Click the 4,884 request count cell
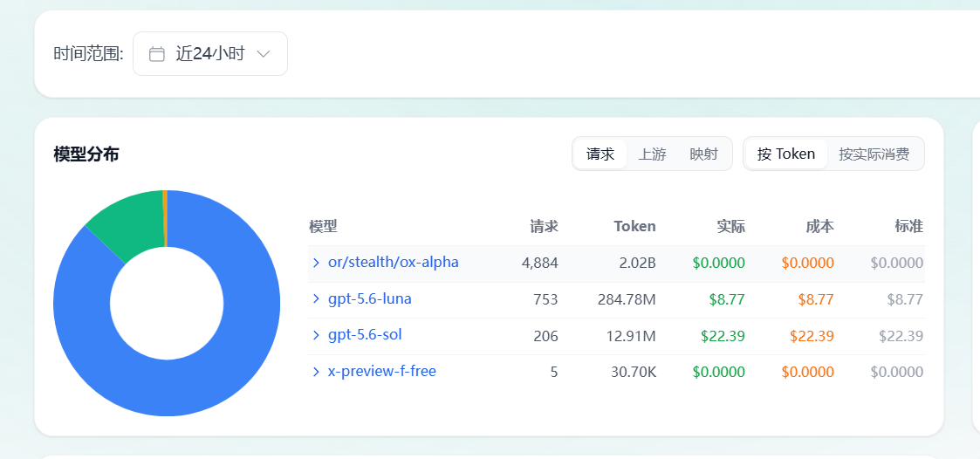Screen dimensions: 980x459 [539, 263]
